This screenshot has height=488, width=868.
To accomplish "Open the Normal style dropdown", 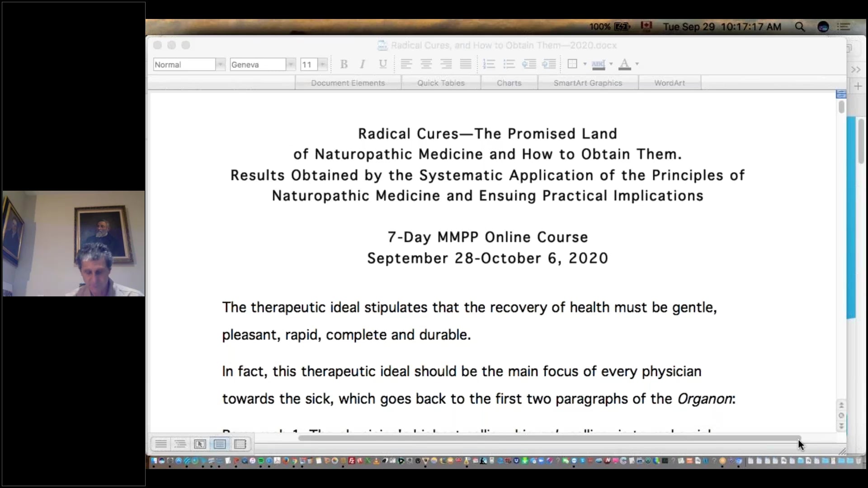I will click(220, 64).
